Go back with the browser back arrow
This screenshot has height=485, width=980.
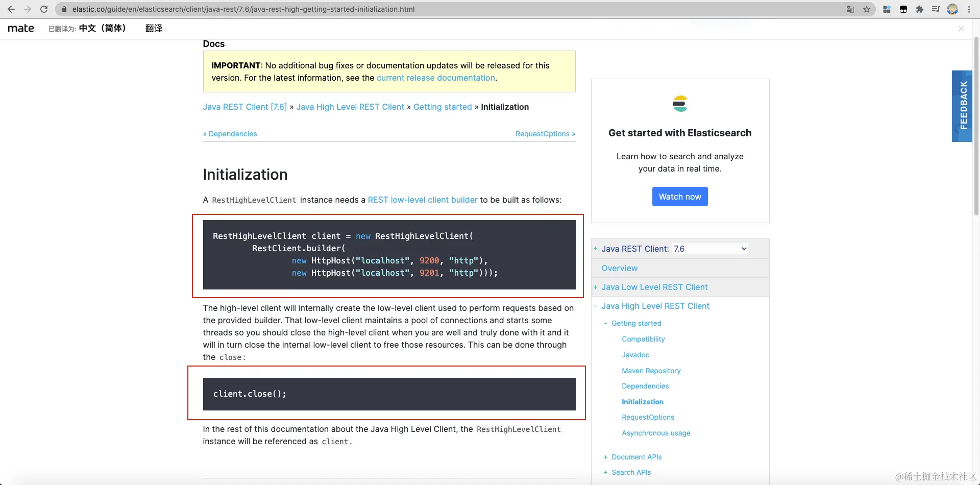pos(11,9)
